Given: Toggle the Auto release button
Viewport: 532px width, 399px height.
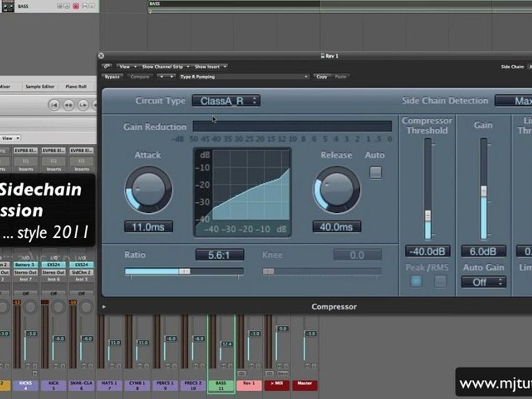Looking at the screenshot, I should [x=375, y=172].
